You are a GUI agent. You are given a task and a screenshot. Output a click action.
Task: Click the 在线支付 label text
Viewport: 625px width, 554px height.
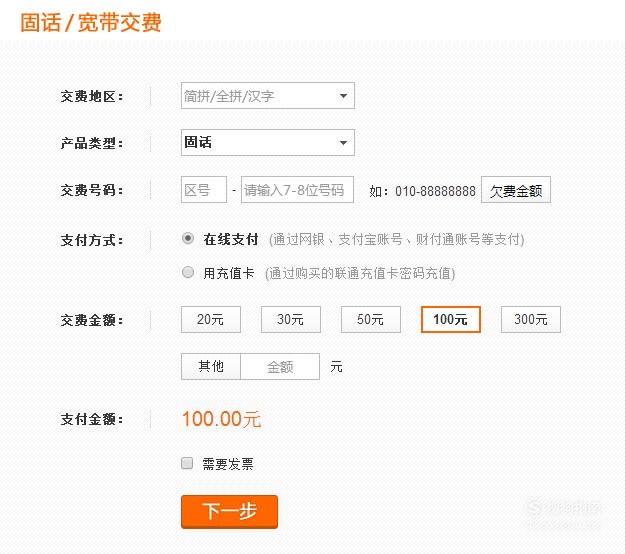point(231,239)
